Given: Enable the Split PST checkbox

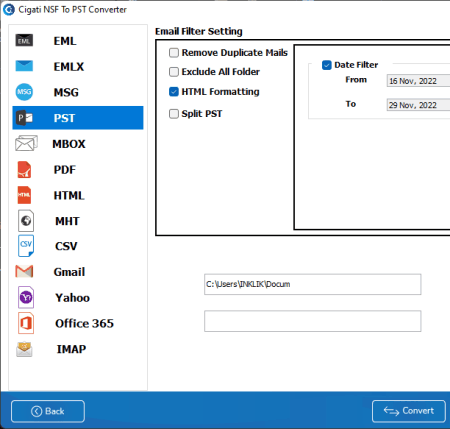Looking at the screenshot, I should (x=174, y=114).
